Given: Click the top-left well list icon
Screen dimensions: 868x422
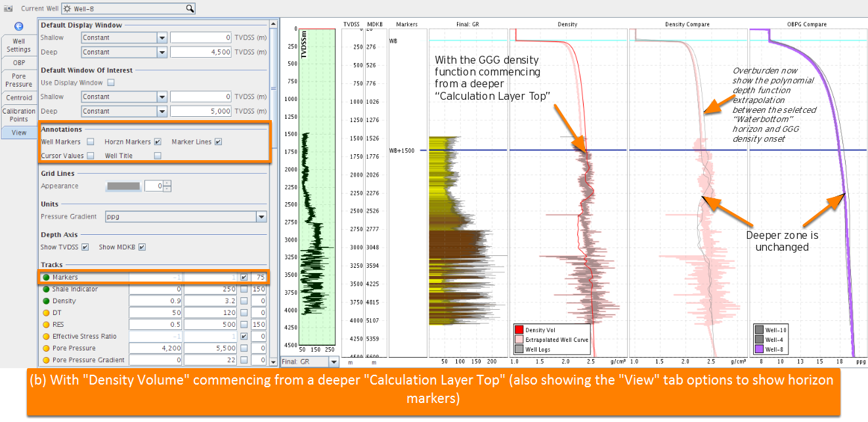Looking at the screenshot, I should 9,9.
